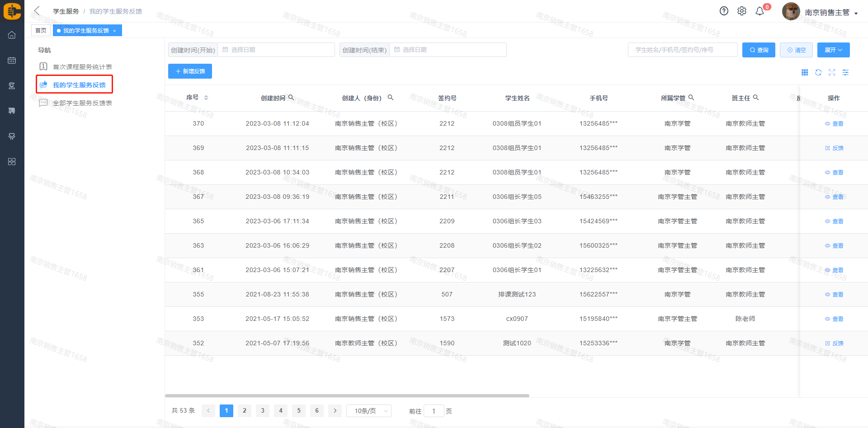
Task: Sort the table by 序号 column
Action: click(x=206, y=98)
